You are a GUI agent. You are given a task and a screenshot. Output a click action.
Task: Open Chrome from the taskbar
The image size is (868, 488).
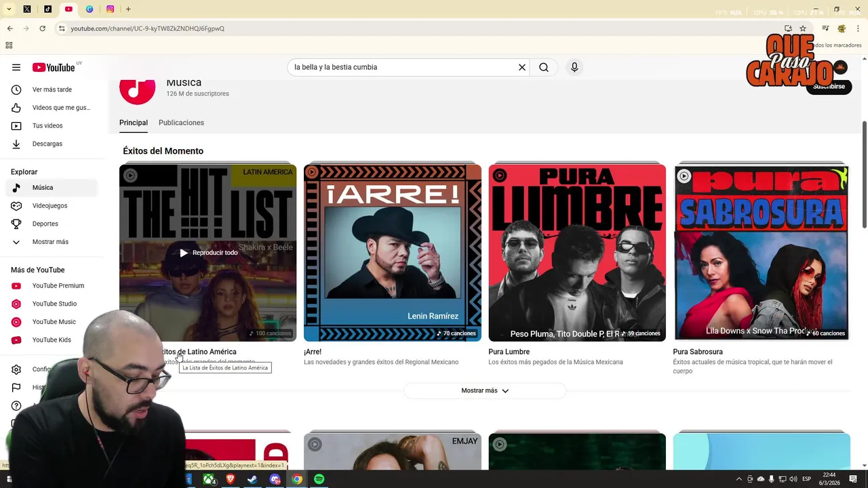[297, 479]
